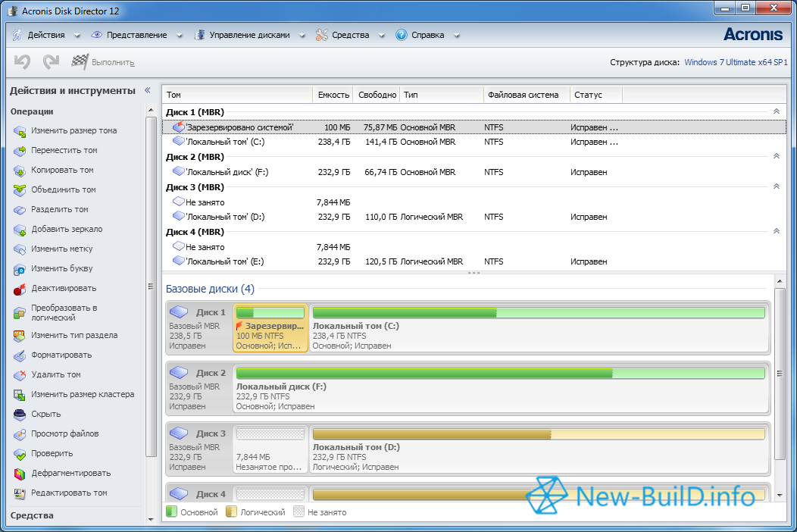Viewport: 797px width, 532px height.
Task: Collapse Диск 3 (MBR) group in list
Action: pyautogui.click(x=776, y=186)
